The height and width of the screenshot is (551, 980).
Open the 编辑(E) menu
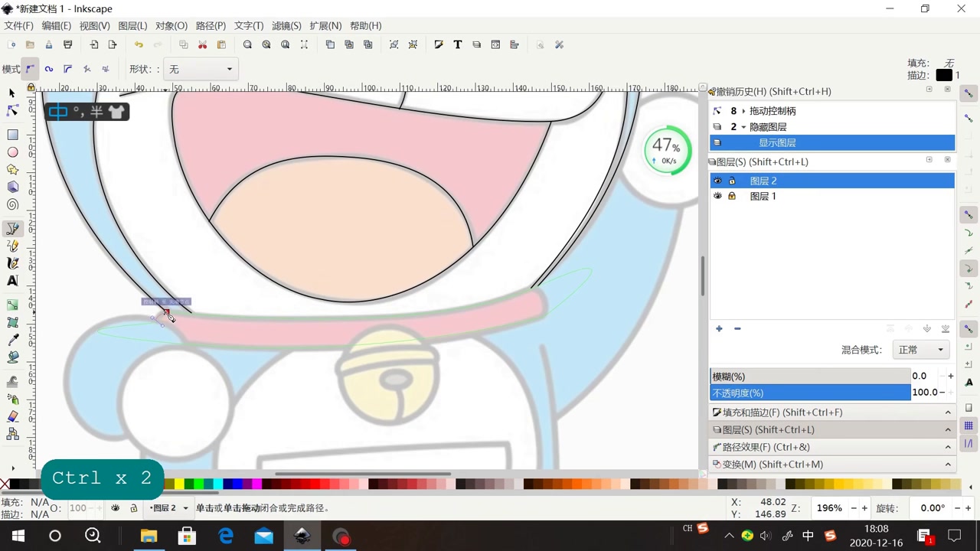click(x=57, y=25)
